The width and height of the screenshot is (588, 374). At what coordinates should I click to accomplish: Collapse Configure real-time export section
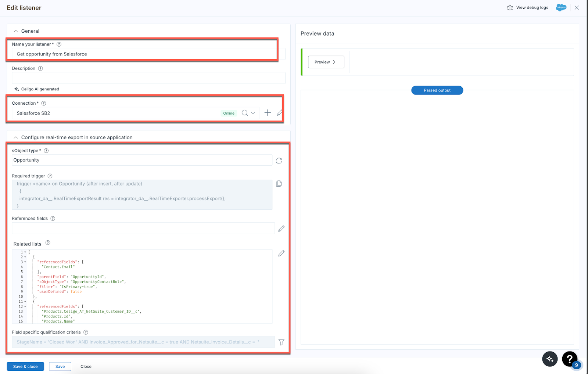16,137
